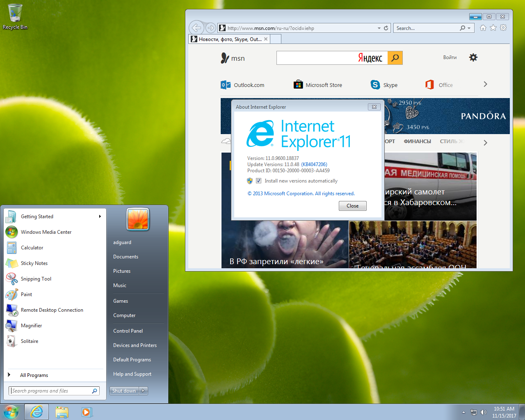Screen dimensions: 525x420
Task: Launch Snipping Tool from Start menu
Action: [55, 279]
